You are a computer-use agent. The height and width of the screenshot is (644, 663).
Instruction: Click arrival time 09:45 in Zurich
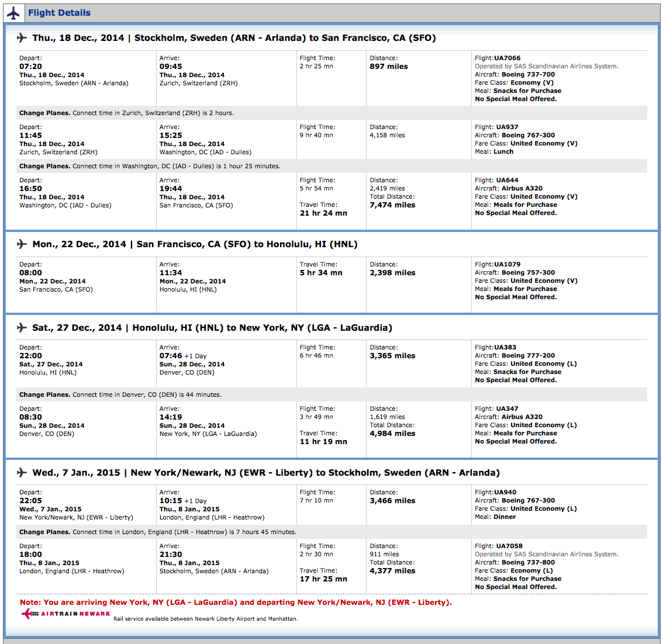pos(171,67)
